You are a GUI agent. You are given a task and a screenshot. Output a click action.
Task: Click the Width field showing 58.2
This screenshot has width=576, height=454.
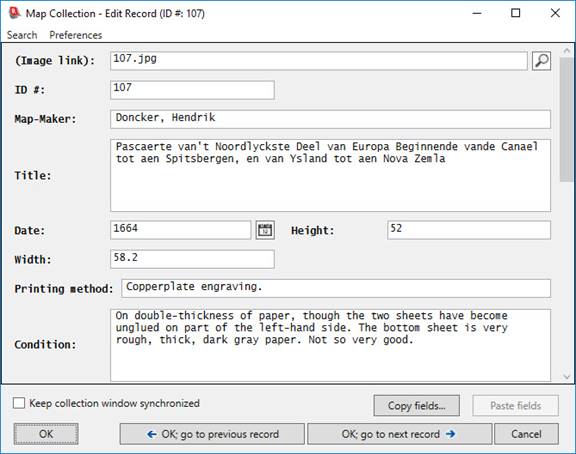[x=192, y=259]
